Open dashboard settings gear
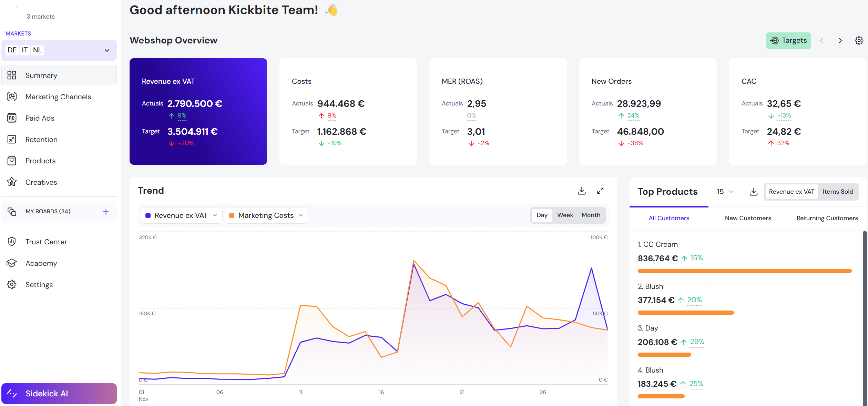This screenshot has height=406, width=868. coord(859,40)
